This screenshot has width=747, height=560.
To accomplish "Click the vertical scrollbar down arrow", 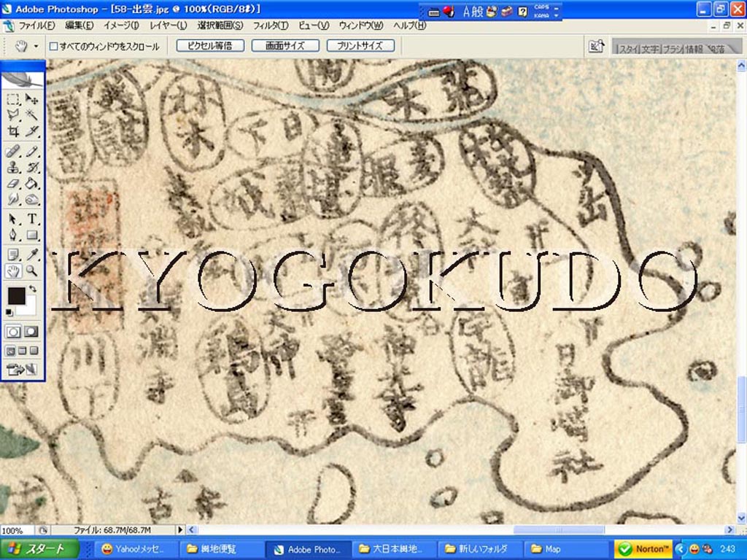I will coord(741,518).
